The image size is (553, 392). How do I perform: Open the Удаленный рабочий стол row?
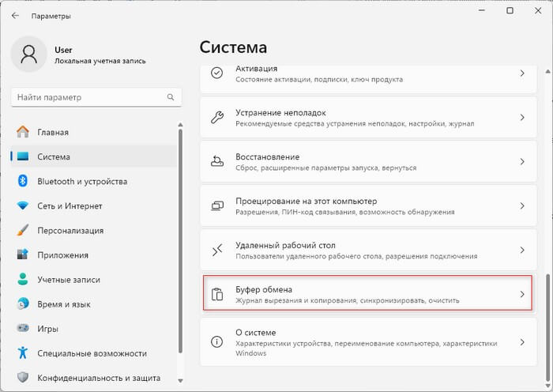coord(368,250)
